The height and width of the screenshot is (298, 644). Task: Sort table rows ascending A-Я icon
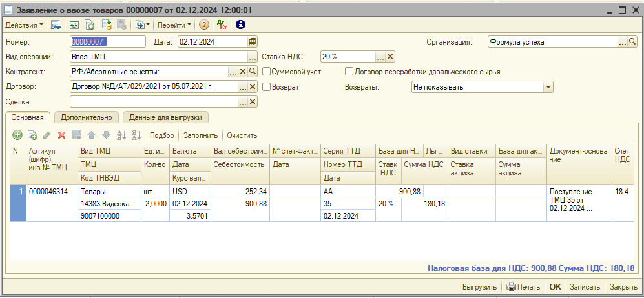(x=121, y=135)
